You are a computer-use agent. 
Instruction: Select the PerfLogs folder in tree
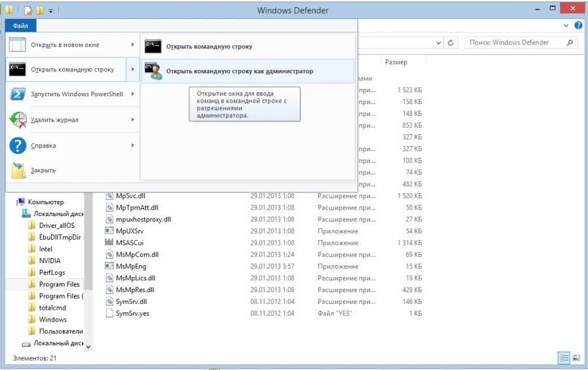pos(52,272)
